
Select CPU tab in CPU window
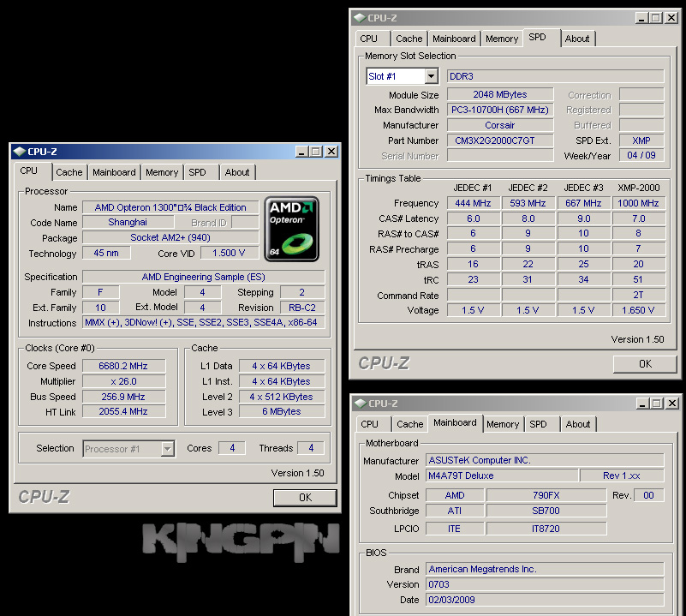click(29, 170)
